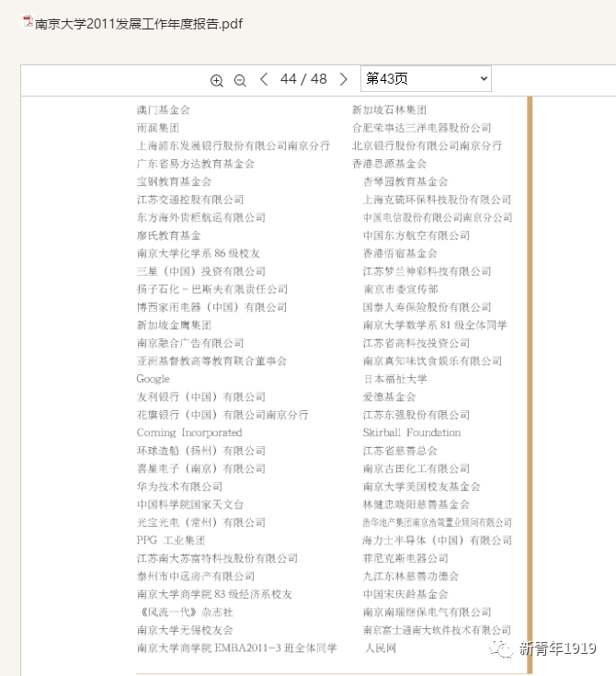Select the 广东省易方达教育基金会 entry
The width and height of the screenshot is (616, 676).
point(196,164)
